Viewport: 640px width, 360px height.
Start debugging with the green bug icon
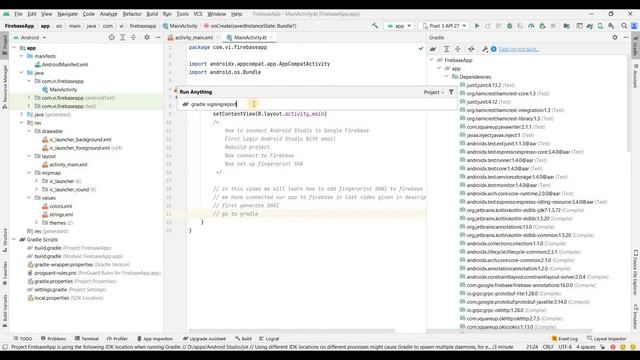509,26
